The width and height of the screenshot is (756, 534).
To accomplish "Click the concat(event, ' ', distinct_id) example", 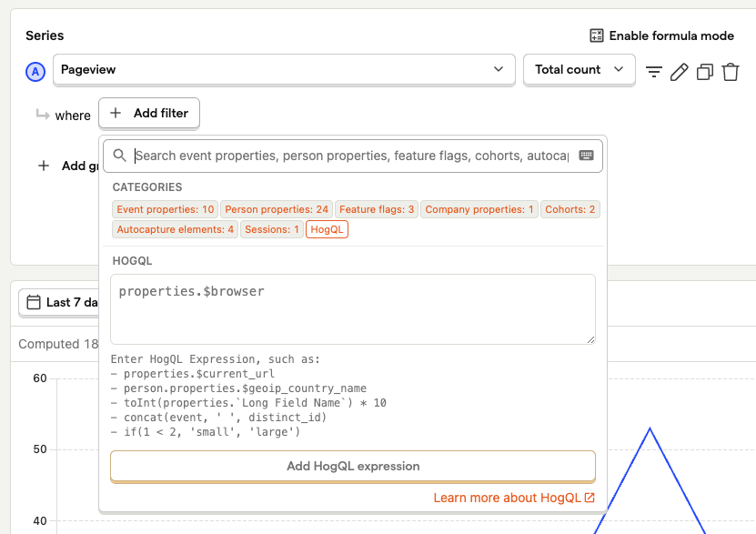I will pos(225,417).
